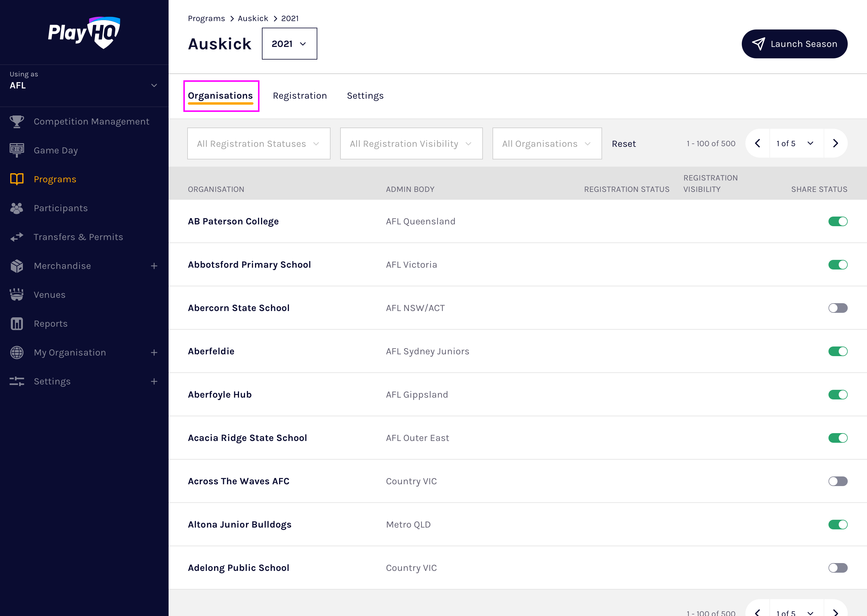The height and width of the screenshot is (616, 867).
Task: Click the Reset filters link
Action: [x=623, y=144]
